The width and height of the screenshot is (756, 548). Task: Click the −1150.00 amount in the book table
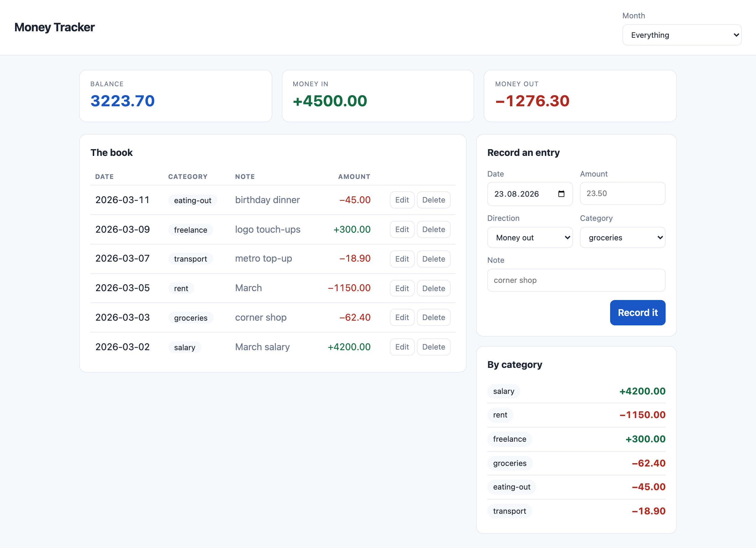pos(349,288)
